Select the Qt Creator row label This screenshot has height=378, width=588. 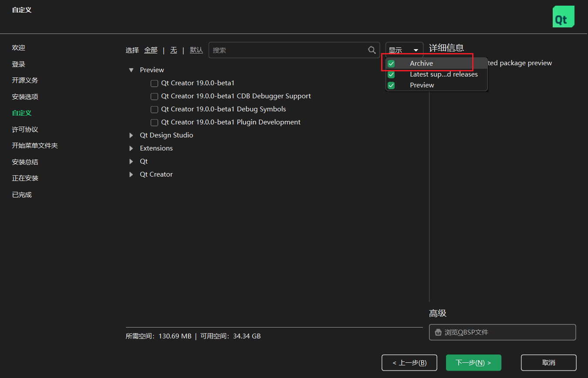click(156, 174)
